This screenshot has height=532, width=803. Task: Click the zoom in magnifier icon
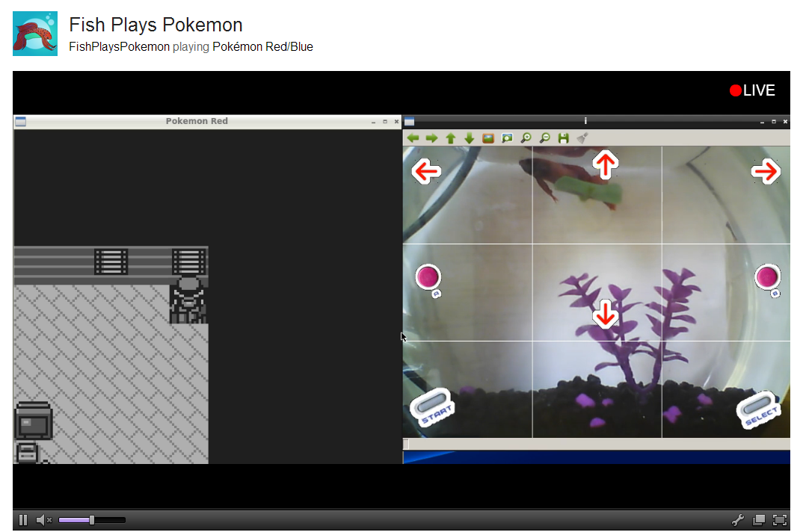click(x=526, y=138)
